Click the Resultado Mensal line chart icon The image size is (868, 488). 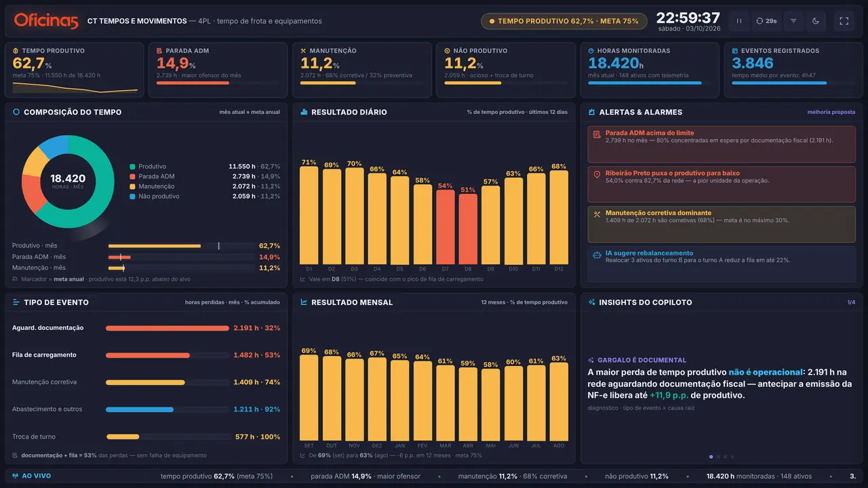tap(304, 302)
